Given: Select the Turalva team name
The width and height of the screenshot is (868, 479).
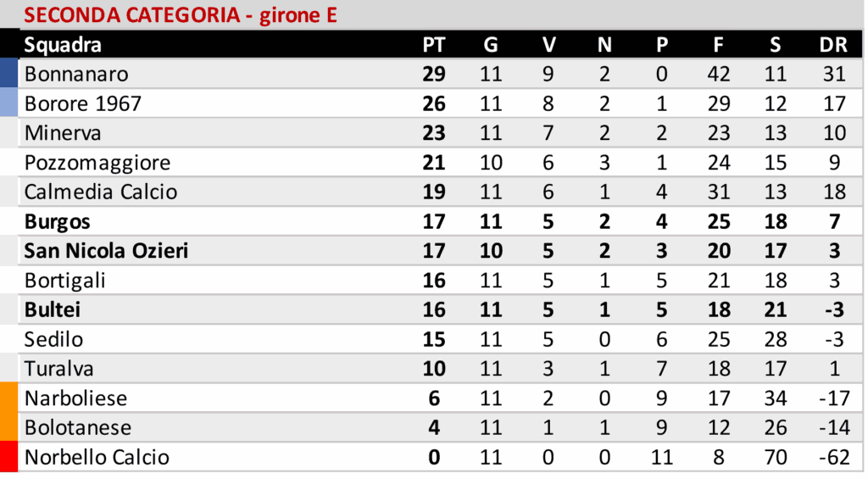Looking at the screenshot, I should pyautogui.click(x=59, y=370).
